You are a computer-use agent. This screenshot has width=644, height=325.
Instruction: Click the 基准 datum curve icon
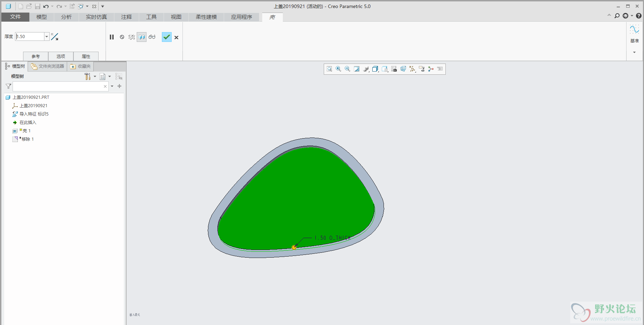click(634, 29)
